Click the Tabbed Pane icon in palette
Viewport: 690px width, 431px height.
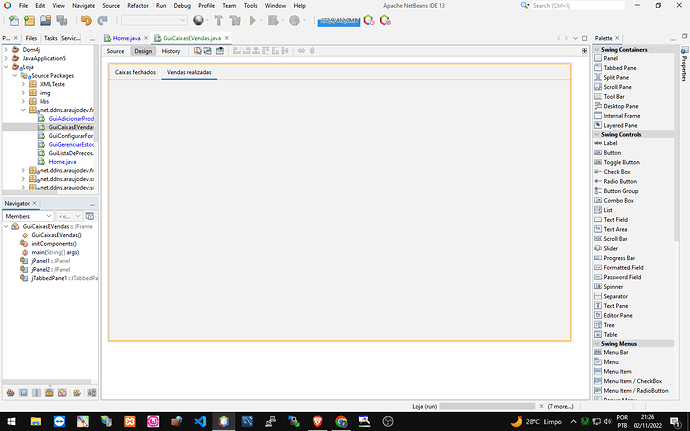(x=598, y=68)
